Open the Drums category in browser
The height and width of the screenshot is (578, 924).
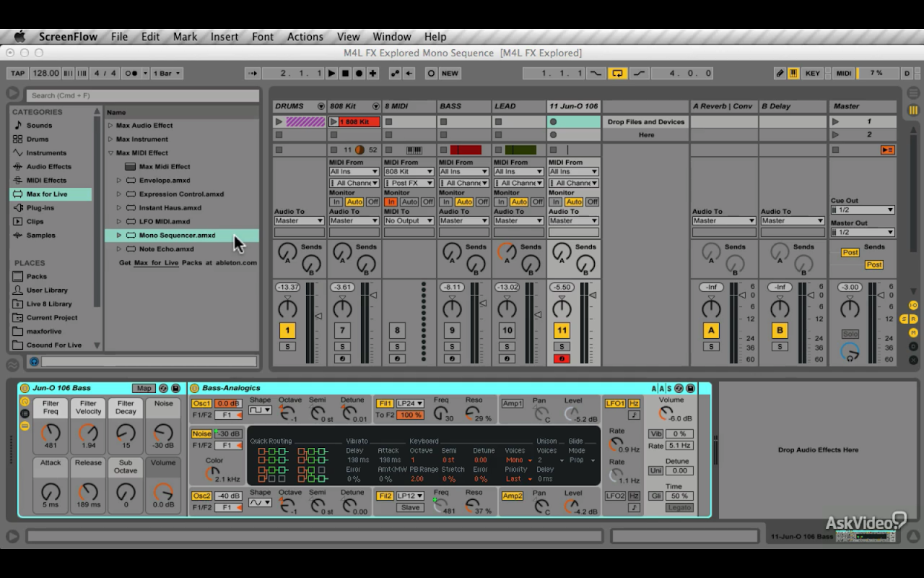coord(38,139)
